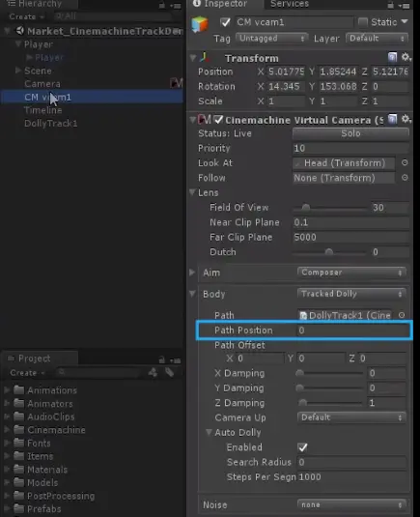Click the Far Clip Plane field
The width and height of the screenshot is (420, 517).
click(350, 237)
